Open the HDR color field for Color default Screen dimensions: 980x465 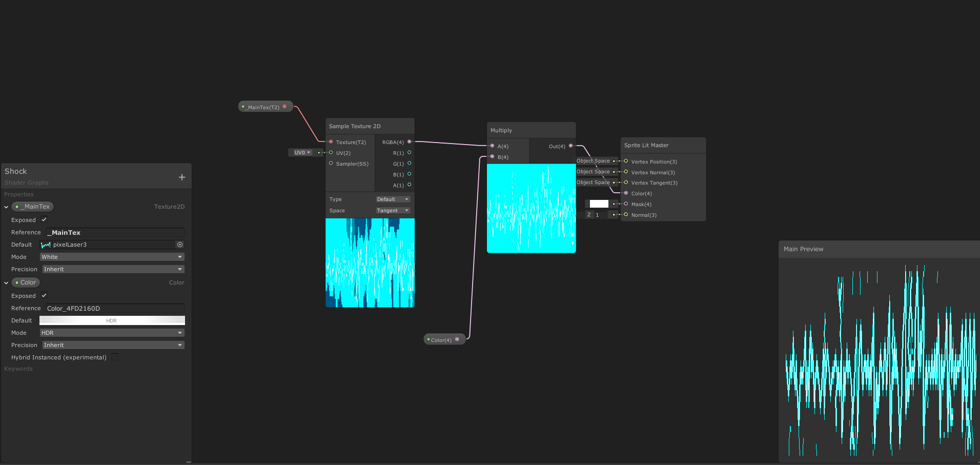(111, 320)
